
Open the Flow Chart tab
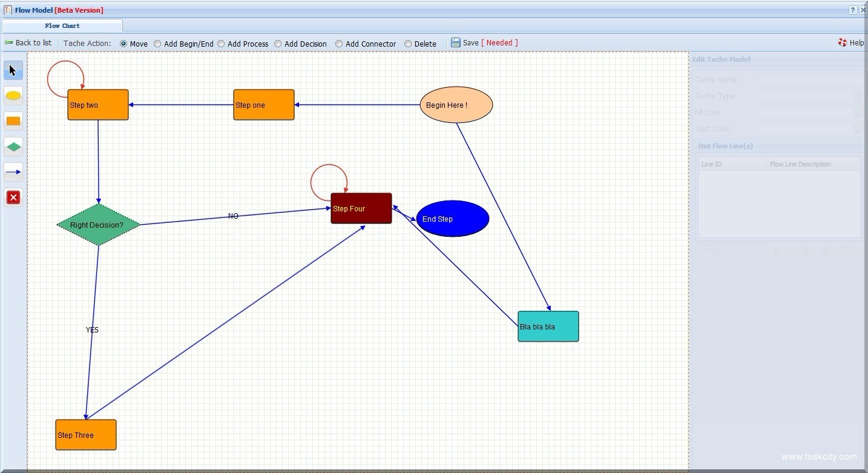coord(62,26)
